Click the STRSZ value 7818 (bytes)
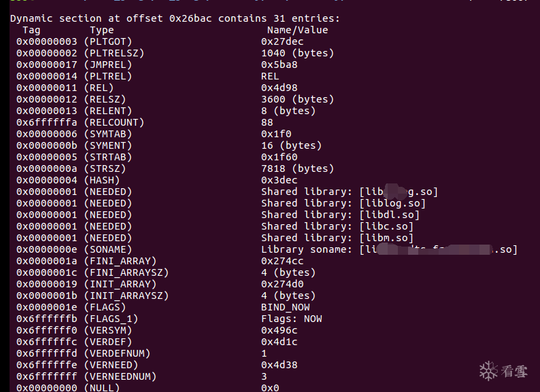 (x=297, y=168)
